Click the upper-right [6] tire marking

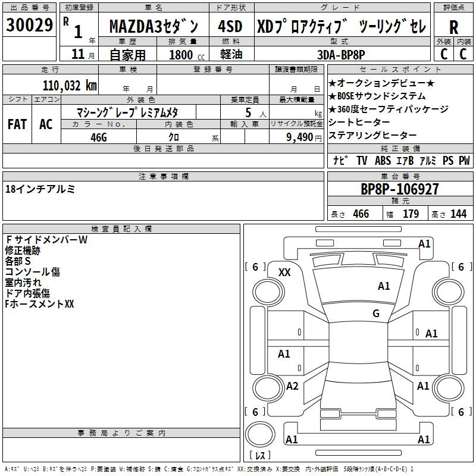(461, 267)
